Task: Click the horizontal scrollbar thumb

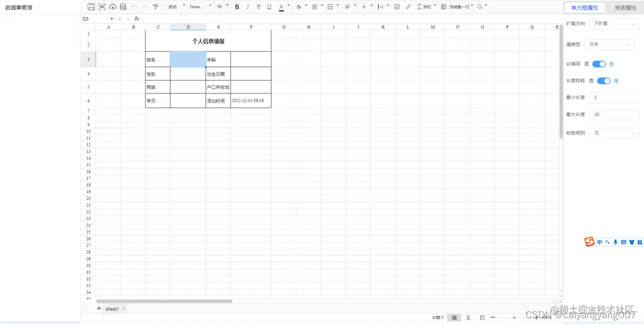Action: [164, 301]
